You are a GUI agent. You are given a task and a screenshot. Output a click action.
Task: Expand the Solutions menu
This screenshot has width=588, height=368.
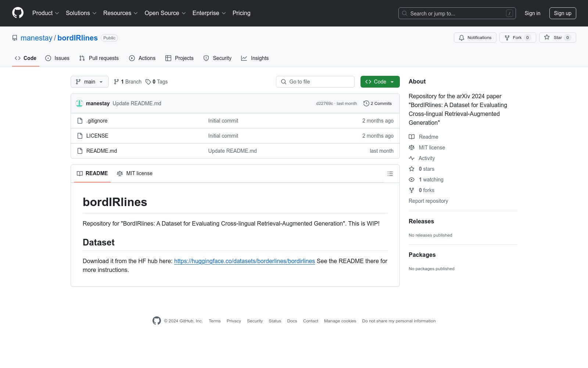[81, 13]
